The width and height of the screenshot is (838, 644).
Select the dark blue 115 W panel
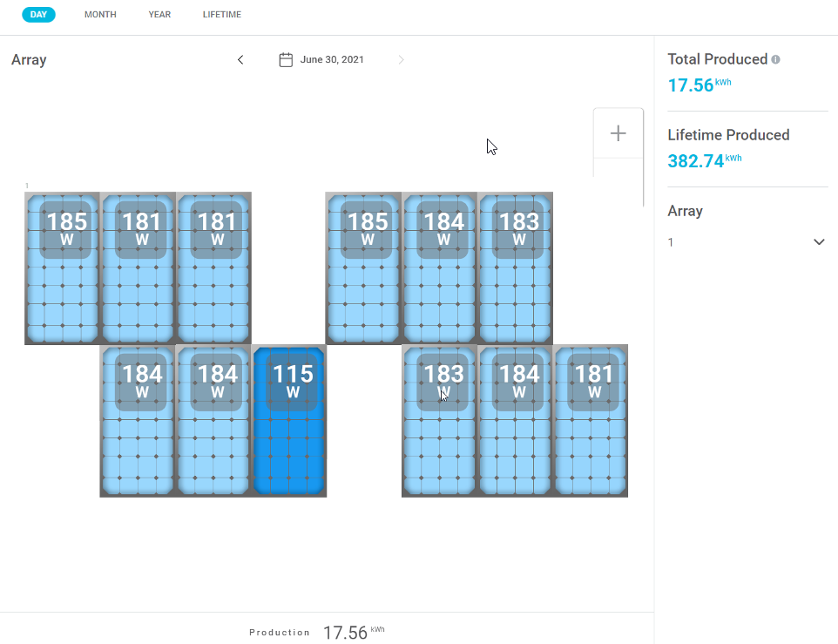coord(289,421)
